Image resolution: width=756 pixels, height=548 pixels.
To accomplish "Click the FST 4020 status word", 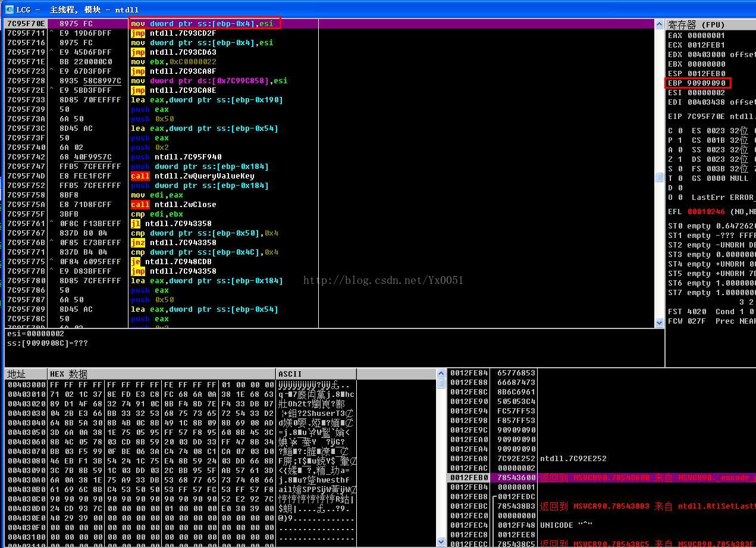I will click(687, 311).
